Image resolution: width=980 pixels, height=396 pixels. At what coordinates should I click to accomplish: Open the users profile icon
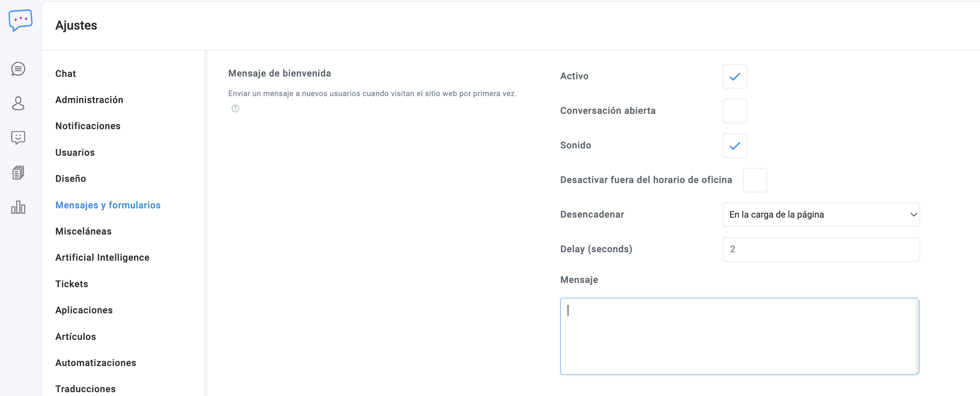18,103
